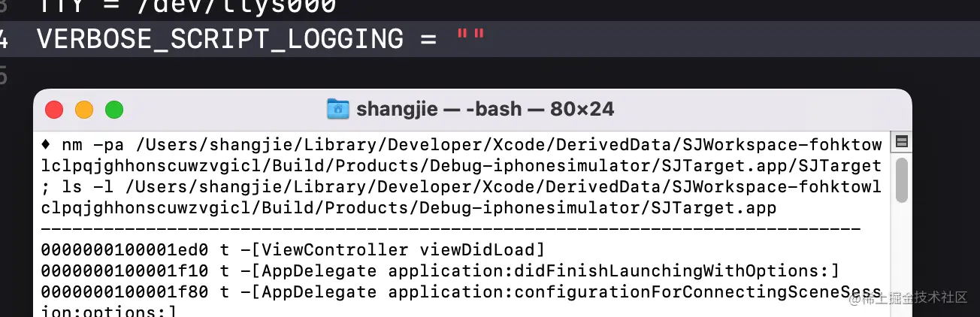Place cursor inside the empty red quotes
Screen dimensions: 980x317
[471, 39]
